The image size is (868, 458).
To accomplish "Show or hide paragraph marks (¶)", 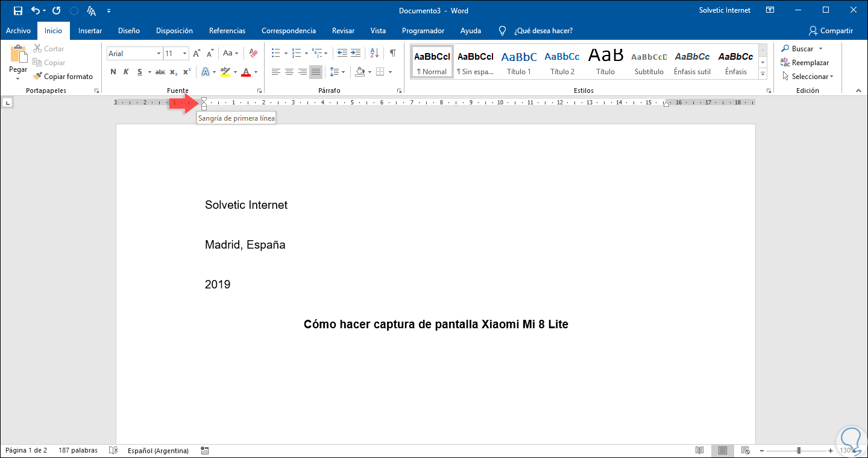I will [x=393, y=53].
